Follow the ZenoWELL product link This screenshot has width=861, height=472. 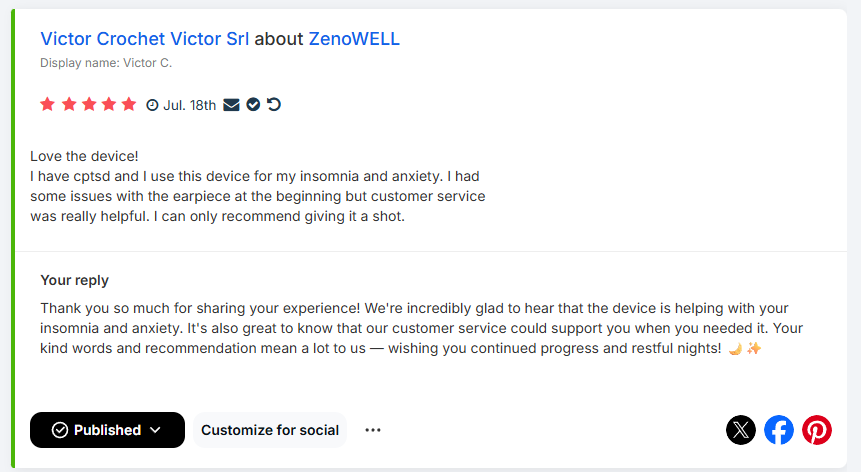click(354, 39)
